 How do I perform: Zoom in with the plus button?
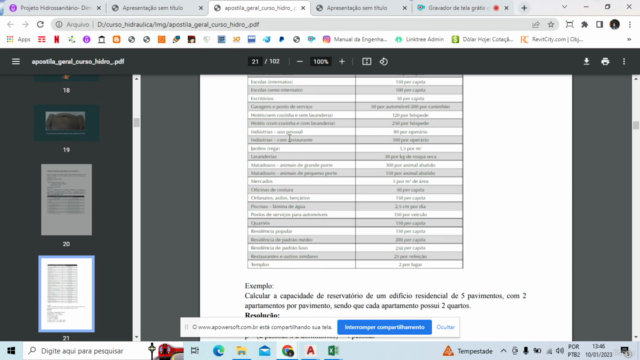coord(342,62)
